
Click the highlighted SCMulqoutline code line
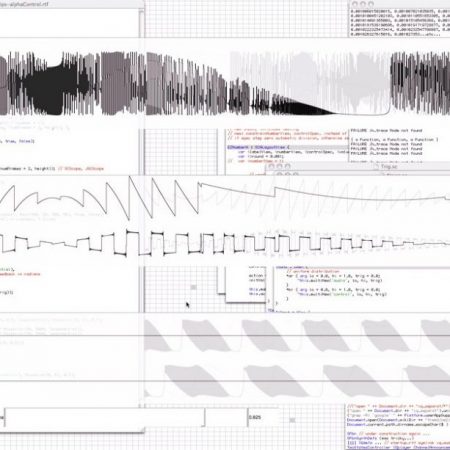287,147
